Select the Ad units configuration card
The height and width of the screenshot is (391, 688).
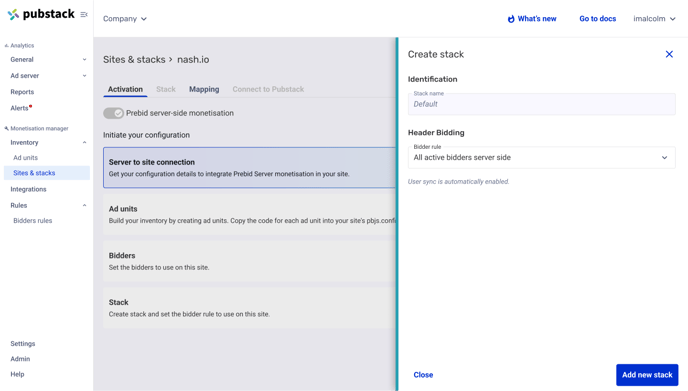(250, 214)
